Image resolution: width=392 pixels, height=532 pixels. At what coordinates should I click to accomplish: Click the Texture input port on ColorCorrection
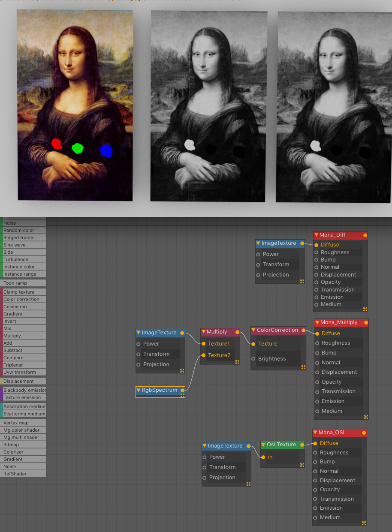point(253,343)
